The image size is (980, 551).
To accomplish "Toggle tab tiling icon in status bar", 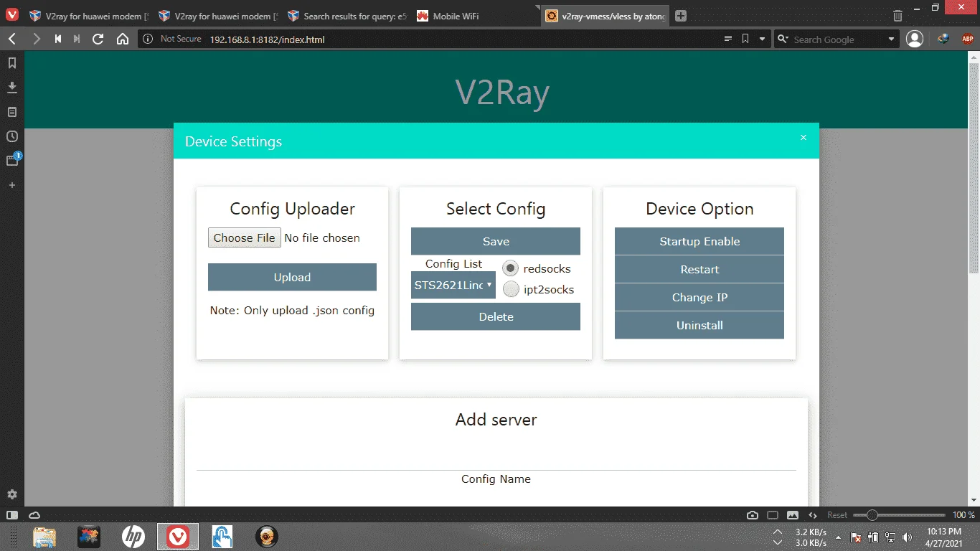I will tap(773, 515).
